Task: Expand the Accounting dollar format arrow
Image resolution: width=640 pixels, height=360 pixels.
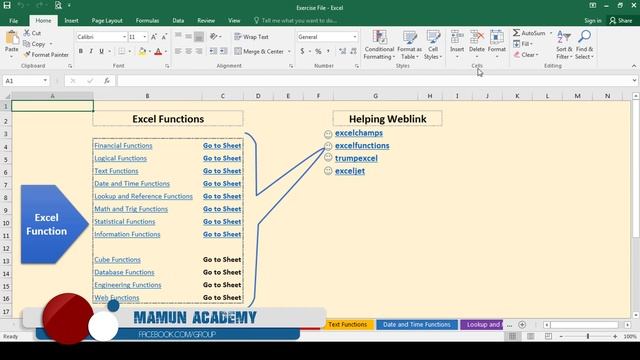Action: pos(310,51)
